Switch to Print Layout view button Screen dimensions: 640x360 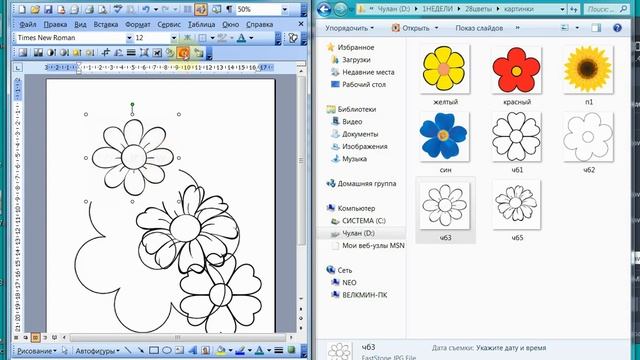(36, 338)
